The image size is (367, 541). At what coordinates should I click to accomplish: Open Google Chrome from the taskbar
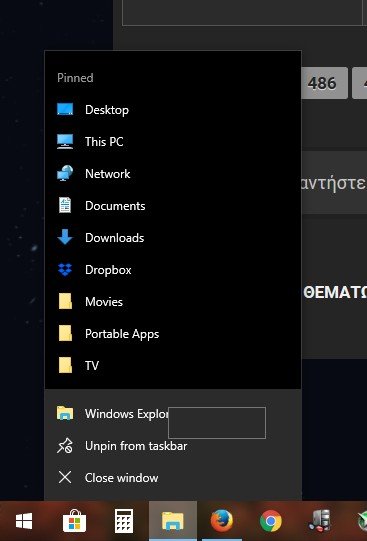[271, 521]
